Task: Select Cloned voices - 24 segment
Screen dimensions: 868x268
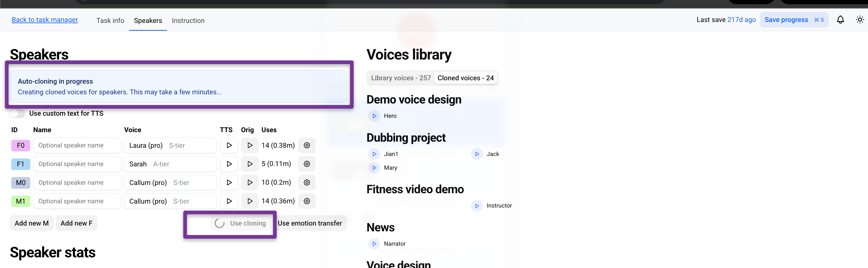Action: click(x=465, y=78)
